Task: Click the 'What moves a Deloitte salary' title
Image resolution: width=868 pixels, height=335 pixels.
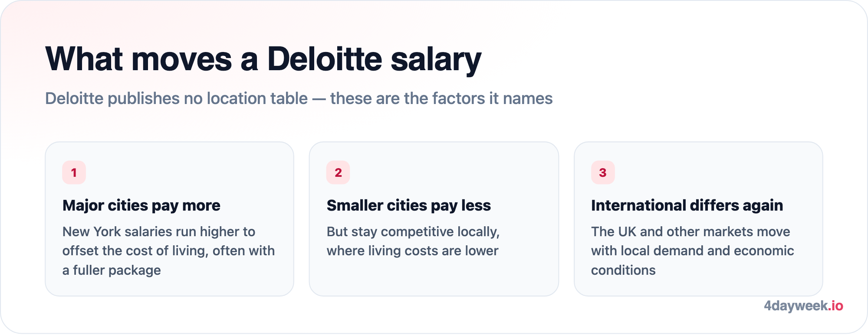Action: pyautogui.click(x=263, y=59)
